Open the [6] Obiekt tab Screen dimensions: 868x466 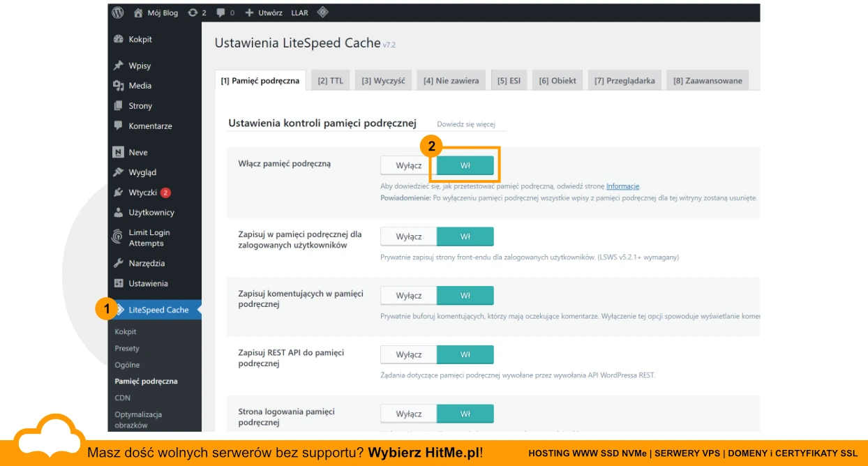pos(558,80)
